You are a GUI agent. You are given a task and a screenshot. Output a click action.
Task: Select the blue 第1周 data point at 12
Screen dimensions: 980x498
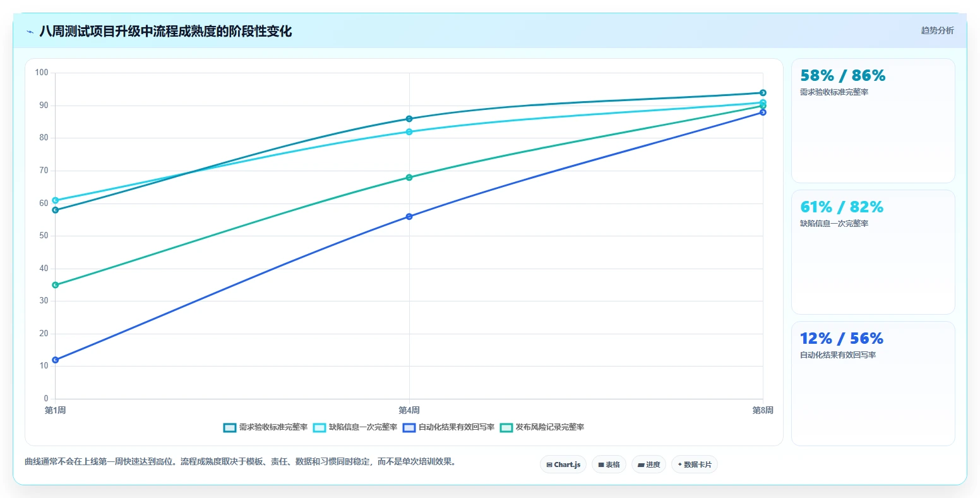pyautogui.click(x=56, y=360)
